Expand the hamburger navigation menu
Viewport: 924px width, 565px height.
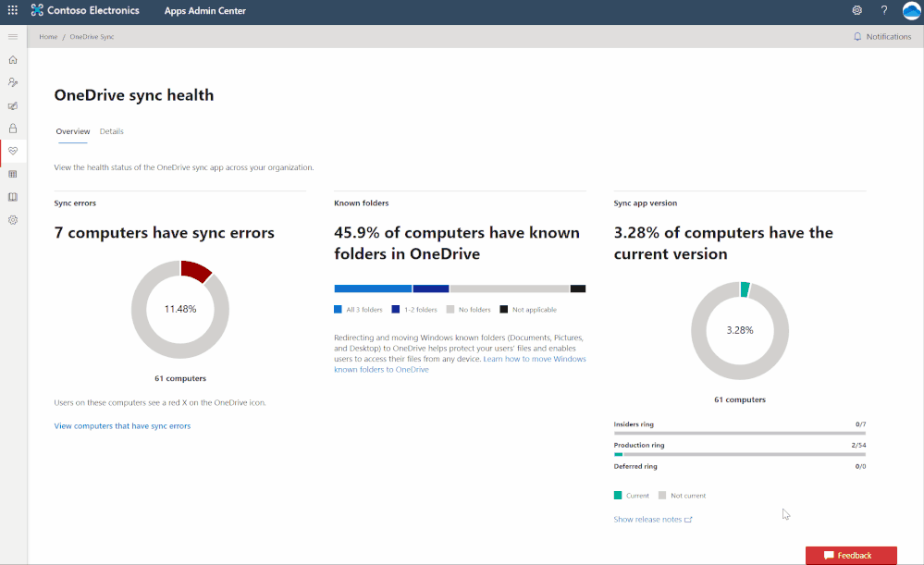(13, 37)
